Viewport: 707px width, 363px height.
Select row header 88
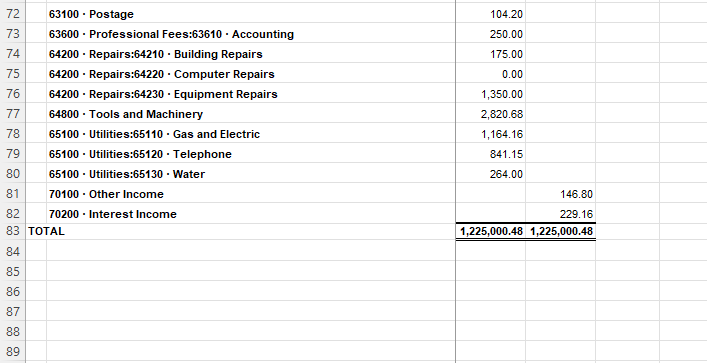[13, 331]
